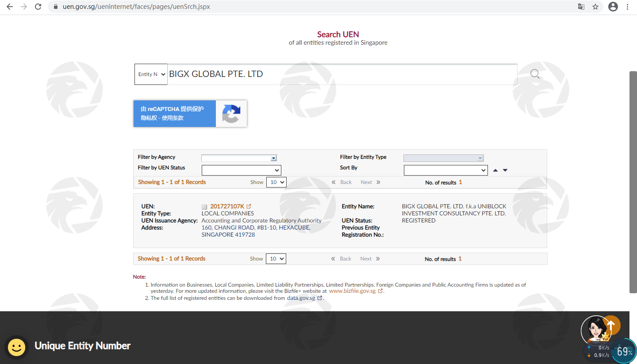The width and height of the screenshot is (637, 364).
Task: Click the text Accounting and Corporate Regulatory Authority
Action: pyautogui.click(x=261, y=221)
